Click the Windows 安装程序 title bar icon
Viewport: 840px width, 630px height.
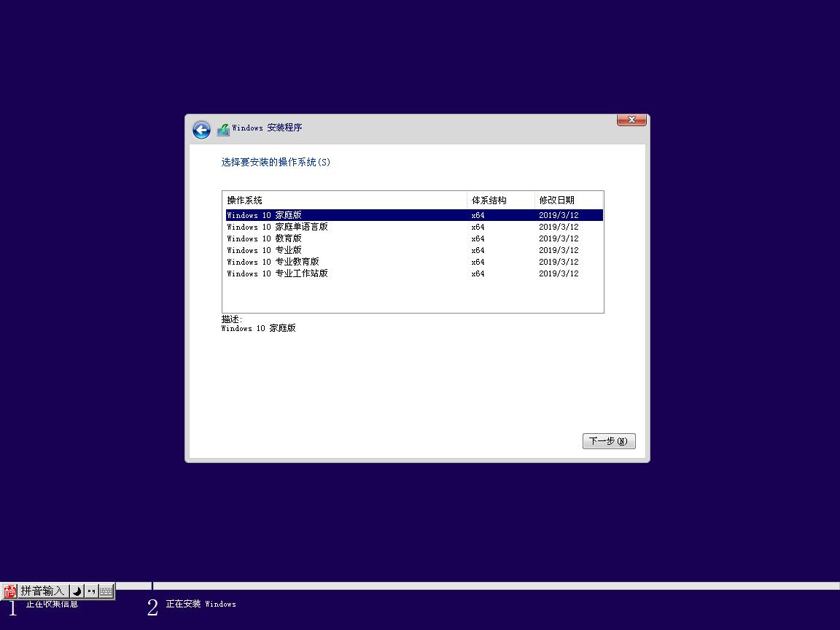[x=223, y=129]
